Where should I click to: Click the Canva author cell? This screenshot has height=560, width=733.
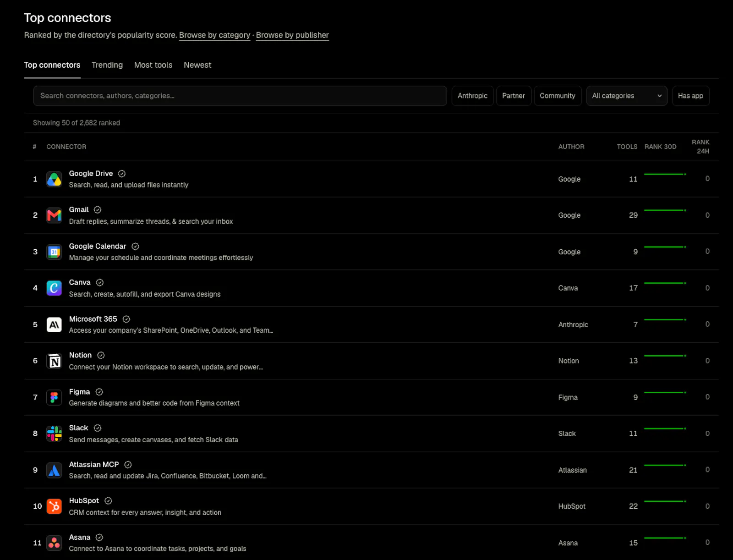tap(568, 288)
